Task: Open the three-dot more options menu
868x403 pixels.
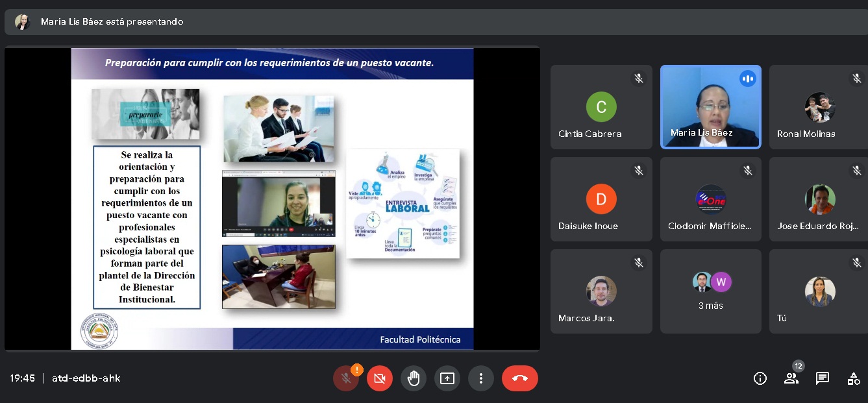Action: [481, 378]
